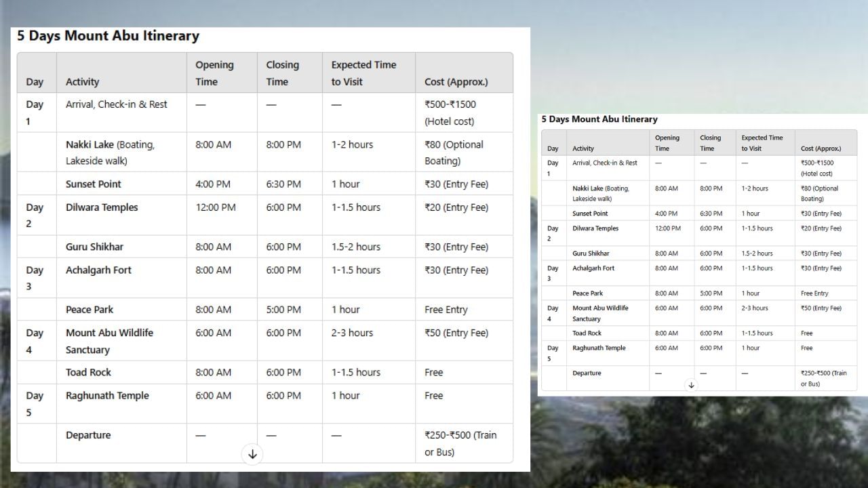Viewport: 868px width, 488px height.
Task: Click 'Expected Time to Visit' header in large table
Action: tap(363, 73)
